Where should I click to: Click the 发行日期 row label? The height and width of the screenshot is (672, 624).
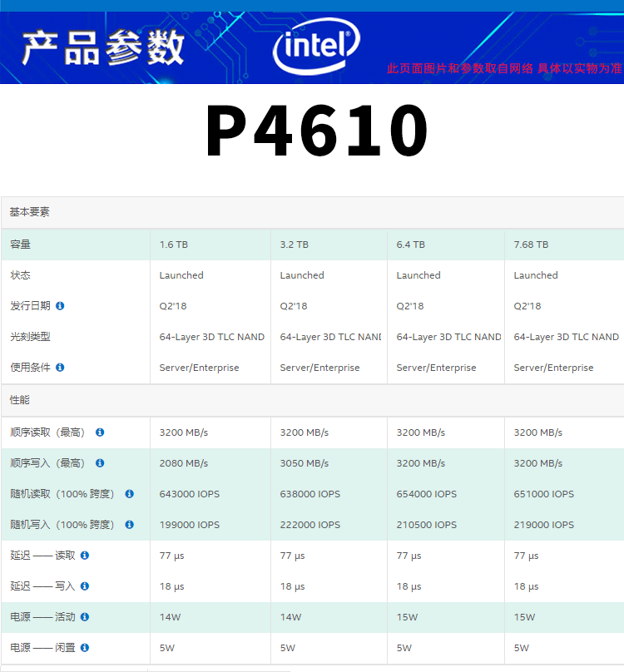pos(30,306)
